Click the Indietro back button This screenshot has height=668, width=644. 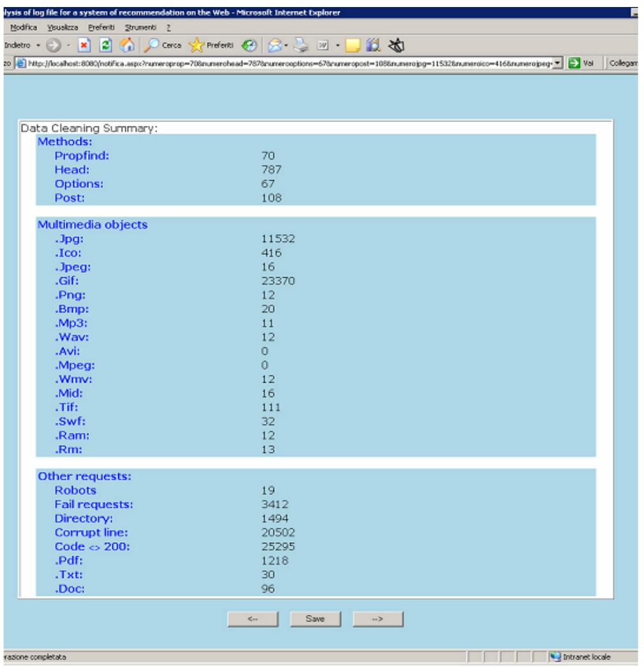coord(17,45)
